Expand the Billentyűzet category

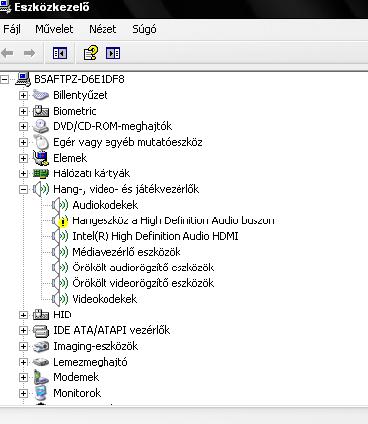(x=23, y=95)
